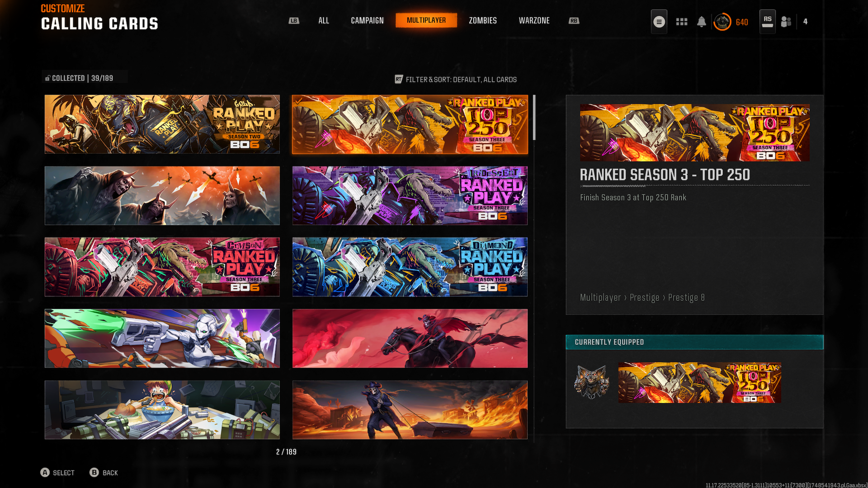Select Ranked Play Top 250 grid card
868x488 pixels.
410,124
